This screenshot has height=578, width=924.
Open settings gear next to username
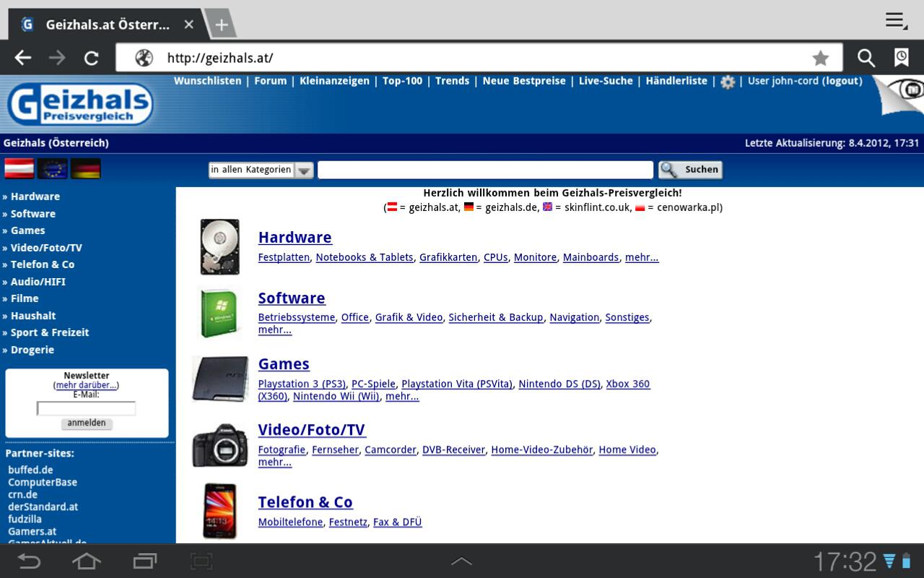click(x=728, y=82)
